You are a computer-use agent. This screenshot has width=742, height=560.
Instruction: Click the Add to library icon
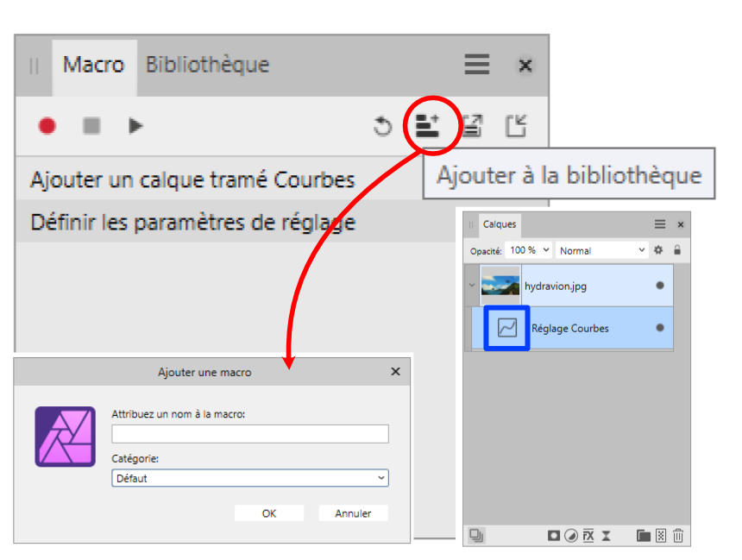point(427,126)
